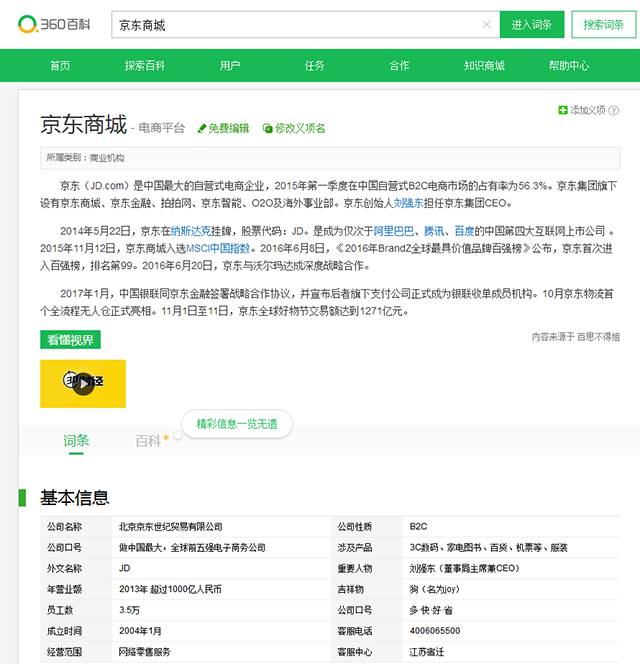
Task: Click the 3.5万 employee count value
Action: click(x=129, y=610)
